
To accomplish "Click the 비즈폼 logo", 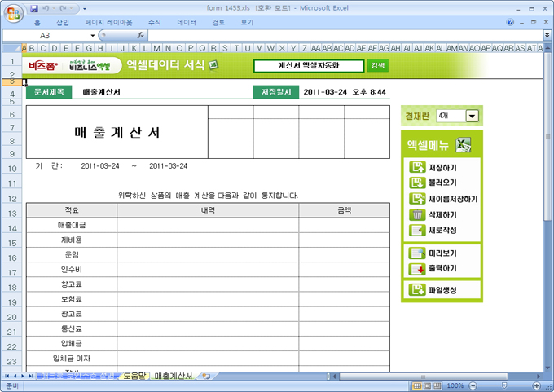I will (43, 66).
